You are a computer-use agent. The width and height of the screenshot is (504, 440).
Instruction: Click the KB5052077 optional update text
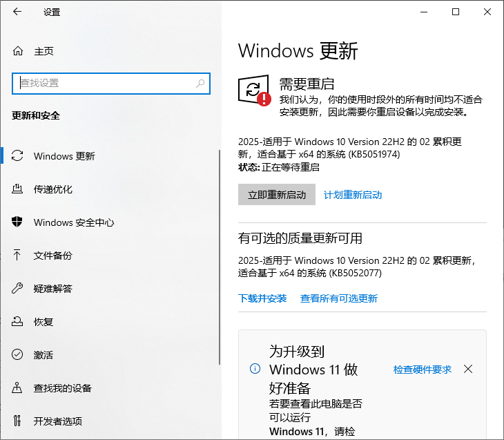coord(357,267)
